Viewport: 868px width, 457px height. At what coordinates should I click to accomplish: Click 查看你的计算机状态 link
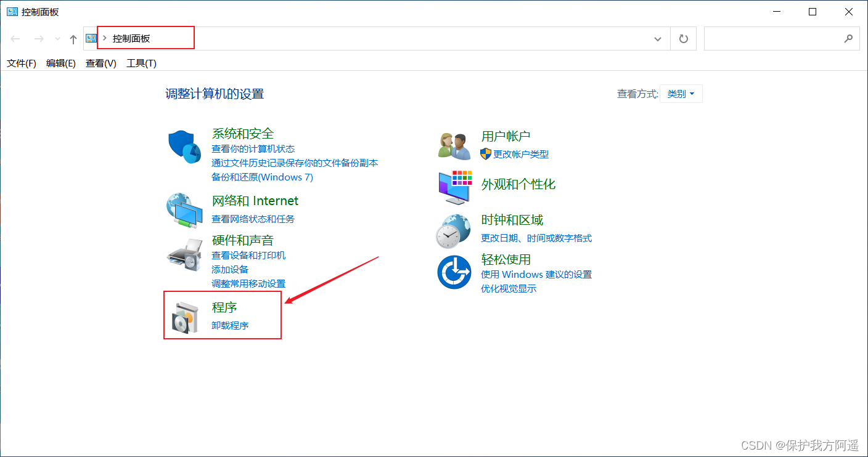253,149
